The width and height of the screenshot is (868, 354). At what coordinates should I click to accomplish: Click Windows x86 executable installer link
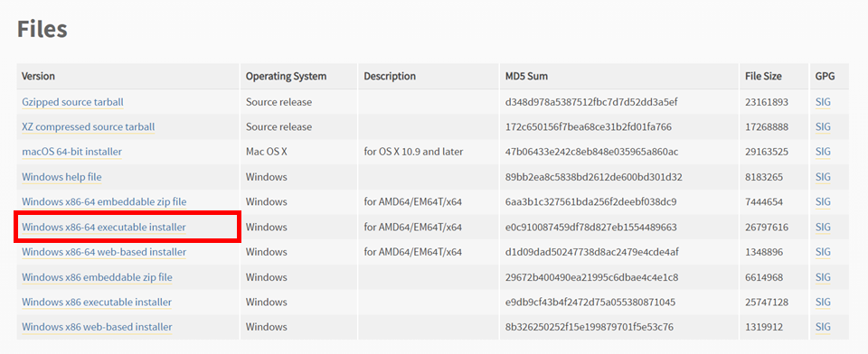[97, 302]
